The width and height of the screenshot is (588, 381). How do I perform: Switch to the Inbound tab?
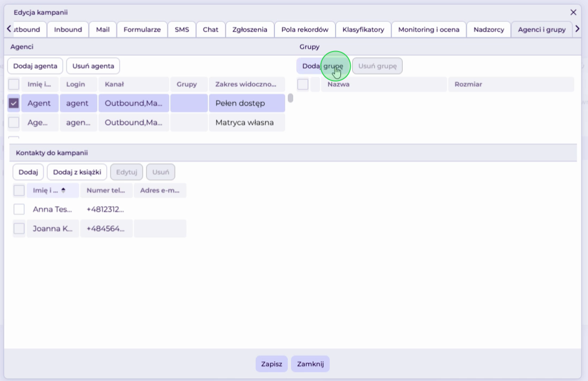click(68, 30)
